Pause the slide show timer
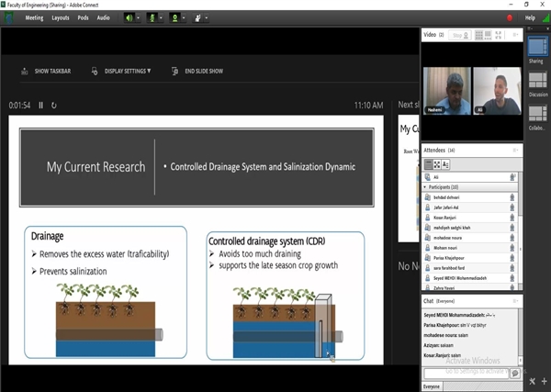 [x=40, y=106]
